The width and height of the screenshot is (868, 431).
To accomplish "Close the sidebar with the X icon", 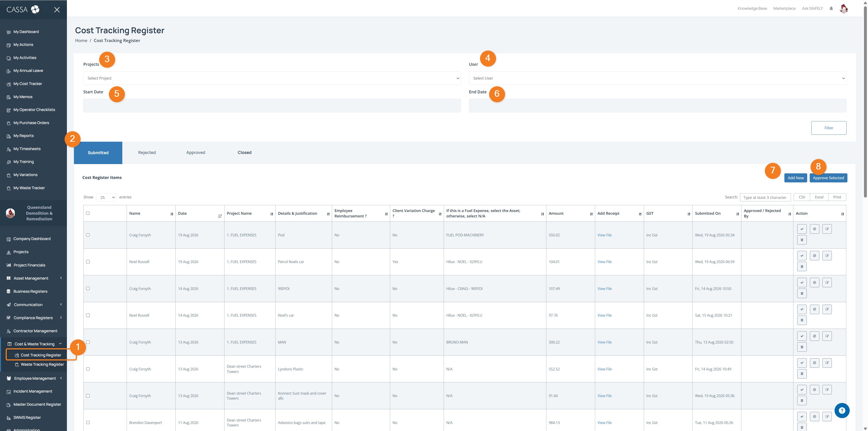I will coord(57,10).
